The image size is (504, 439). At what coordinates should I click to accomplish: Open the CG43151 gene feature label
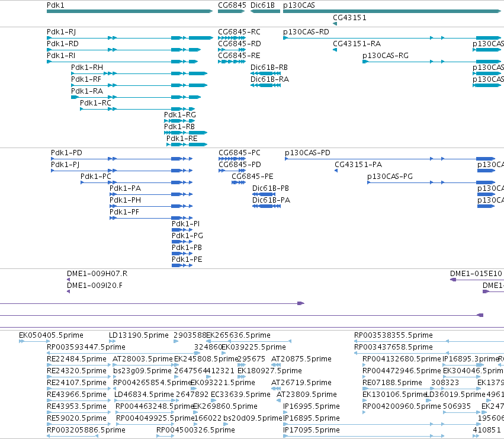(x=349, y=17)
